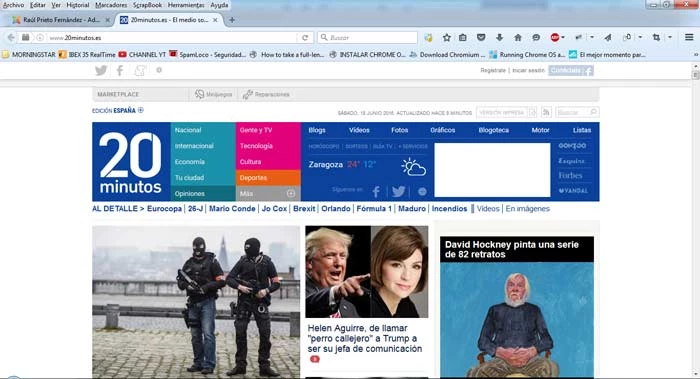Click the Regístrate link
Viewport: 700px width, 379px height.
[x=493, y=71]
